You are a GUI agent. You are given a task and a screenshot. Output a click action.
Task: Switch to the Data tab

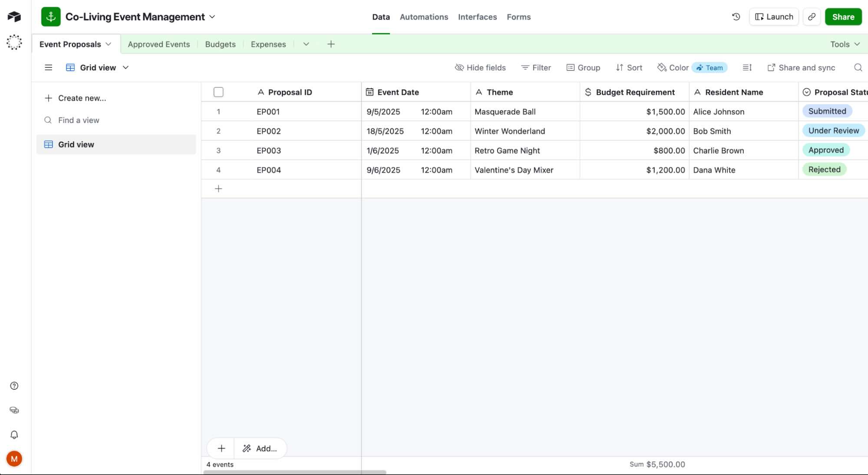point(381,17)
